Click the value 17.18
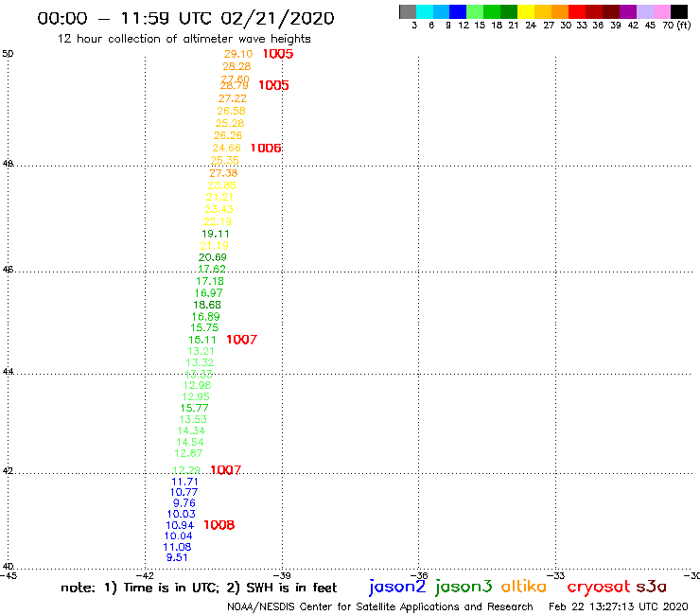Screen dimensions: 700x615 210,281
